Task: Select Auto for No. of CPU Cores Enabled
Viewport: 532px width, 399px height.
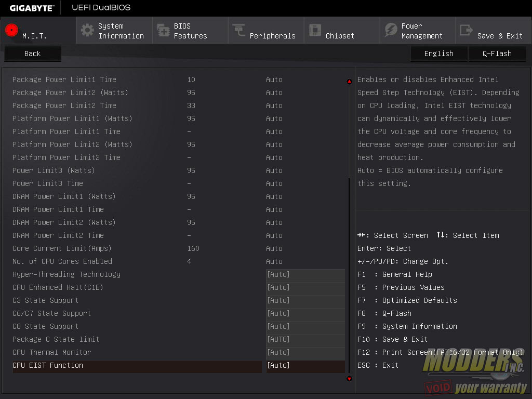Action: [x=274, y=261]
